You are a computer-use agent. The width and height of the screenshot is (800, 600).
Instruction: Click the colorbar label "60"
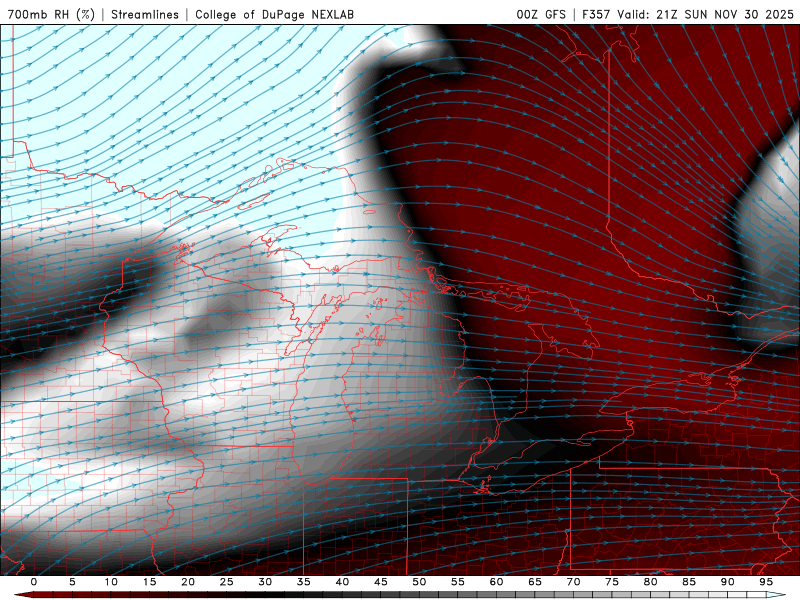[496, 582]
